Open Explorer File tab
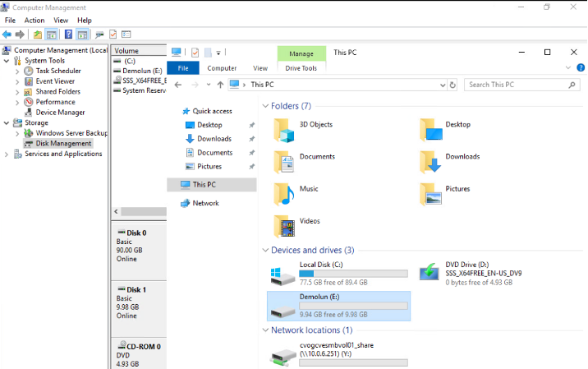The image size is (588, 369). pos(183,68)
